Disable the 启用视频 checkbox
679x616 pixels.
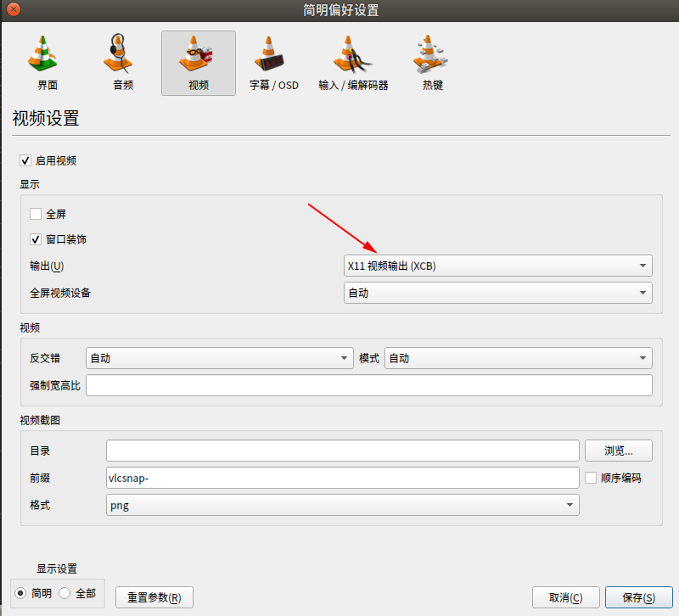pyautogui.click(x=25, y=160)
